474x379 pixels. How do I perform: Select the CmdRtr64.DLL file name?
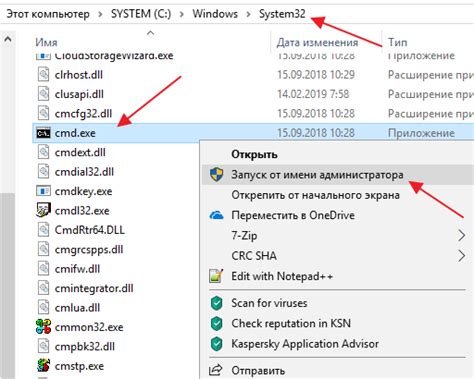click(90, 230)
